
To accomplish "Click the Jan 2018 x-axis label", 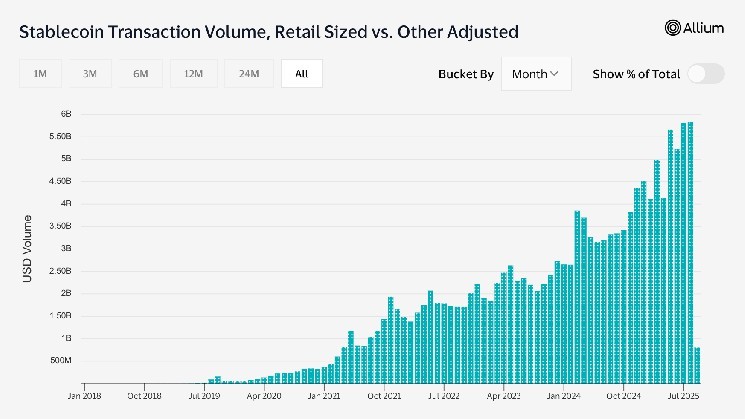I will (x=86, y=396).
